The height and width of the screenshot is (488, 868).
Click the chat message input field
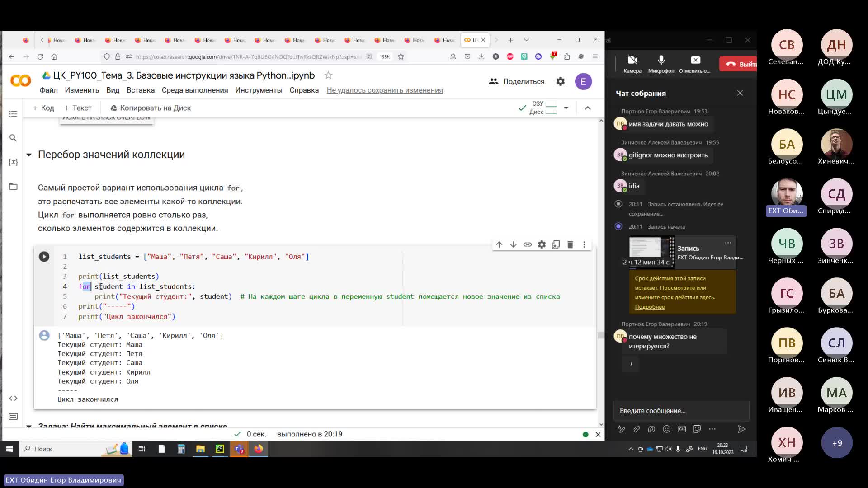pyautogui.click(x=681, y=411)
